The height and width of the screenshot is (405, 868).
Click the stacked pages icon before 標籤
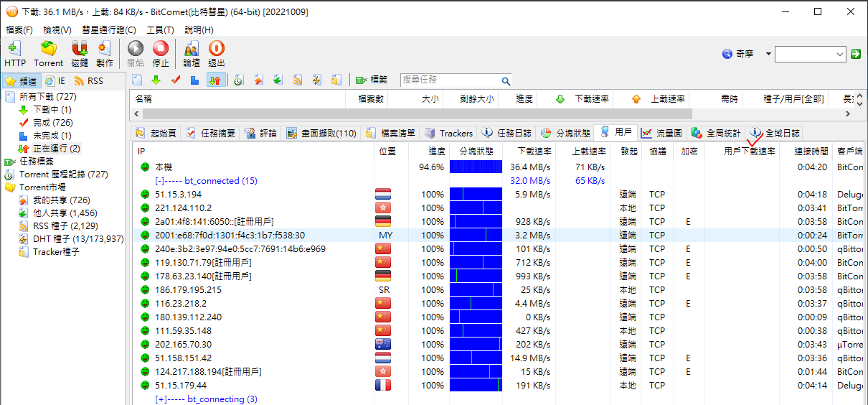[336, 80]
